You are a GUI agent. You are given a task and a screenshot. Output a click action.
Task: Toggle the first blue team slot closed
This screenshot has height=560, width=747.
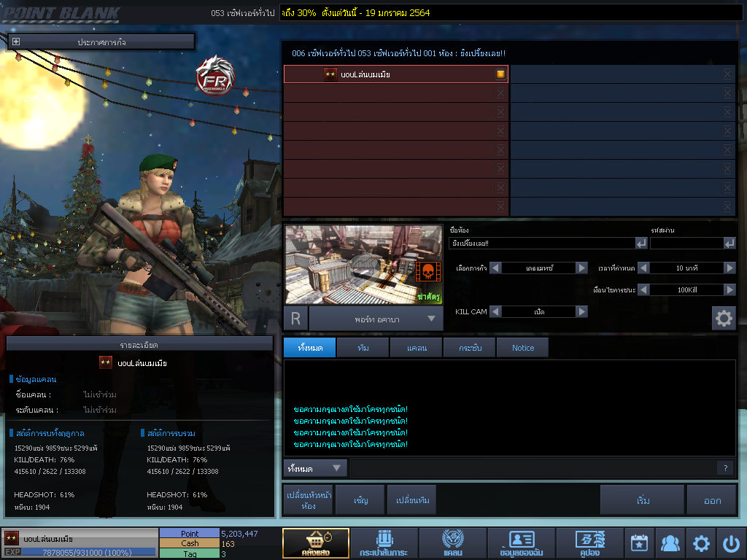pos(727,74)
